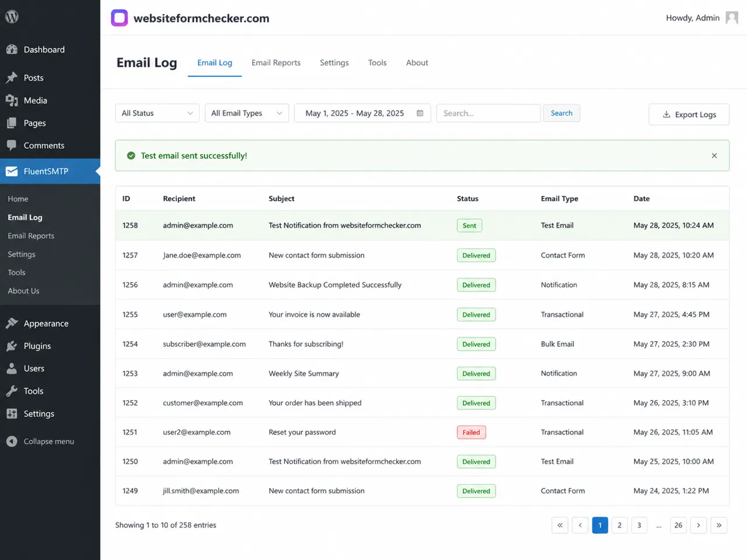Click Bulk Email type in row 1254

557,344
